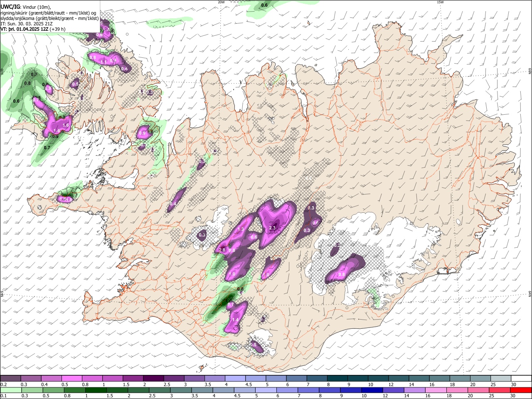Click the 0.1 label under green scale
The image size is (532, 399).
(x=4, y=396)
